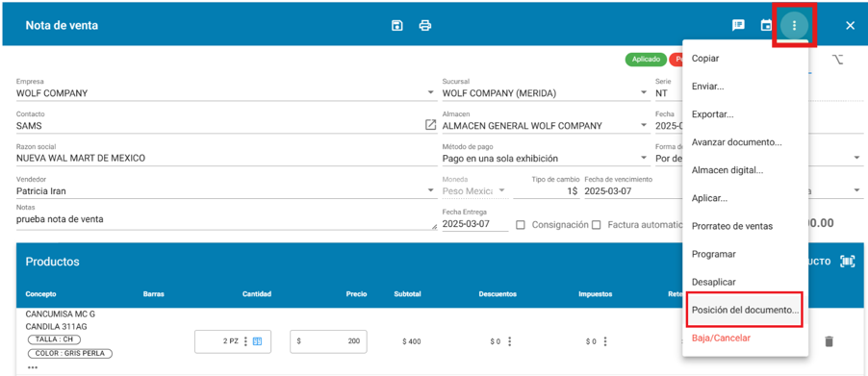
Task: Open quantity calculator icon beside PZ
Action: point(257,341)
